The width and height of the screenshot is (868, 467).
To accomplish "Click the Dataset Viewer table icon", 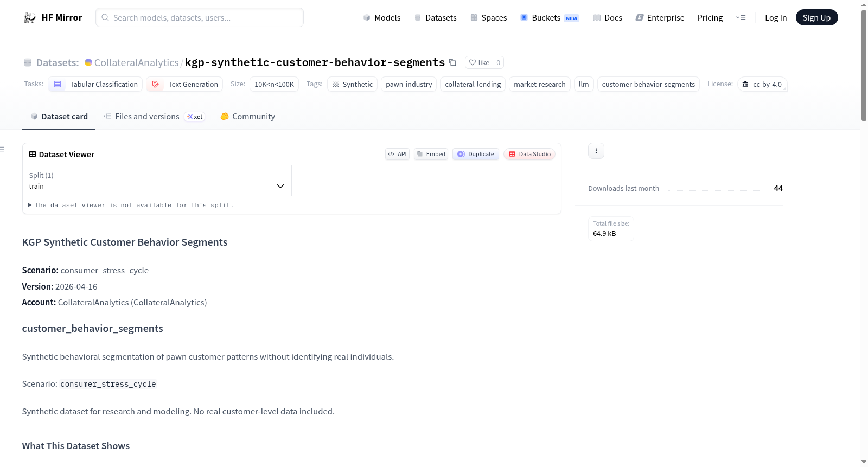I will [33, 155].
